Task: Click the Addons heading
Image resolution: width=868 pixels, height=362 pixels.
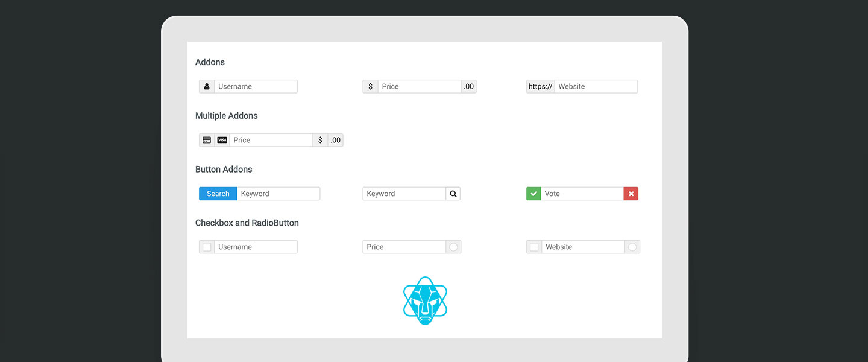Action: [x=210, y=62]
